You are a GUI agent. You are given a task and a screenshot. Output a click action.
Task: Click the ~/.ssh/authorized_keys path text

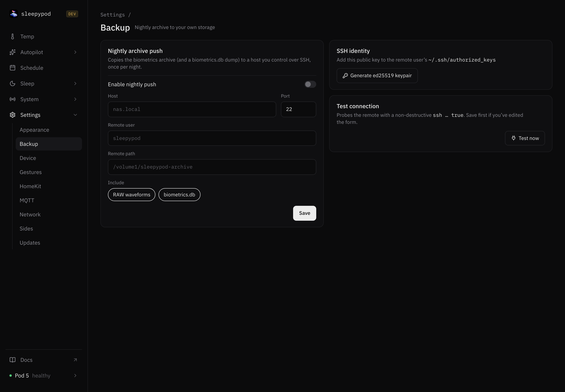coord(462,60)
